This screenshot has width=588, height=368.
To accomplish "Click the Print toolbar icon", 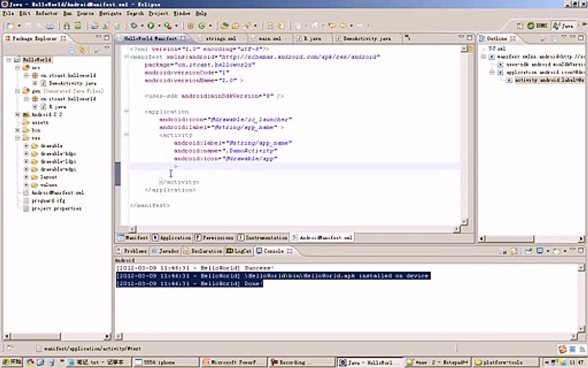I will (x=50, y=26).
